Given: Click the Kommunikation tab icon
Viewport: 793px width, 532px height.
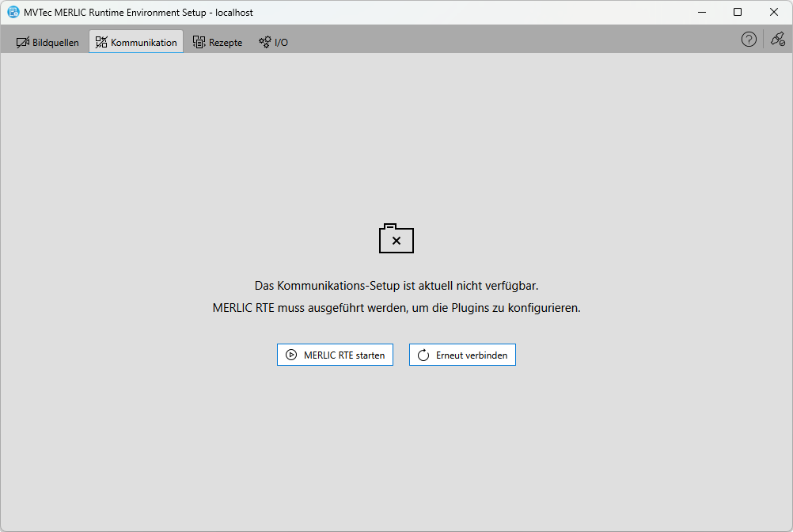Looking at the screenshot, I should coord(101,42).
